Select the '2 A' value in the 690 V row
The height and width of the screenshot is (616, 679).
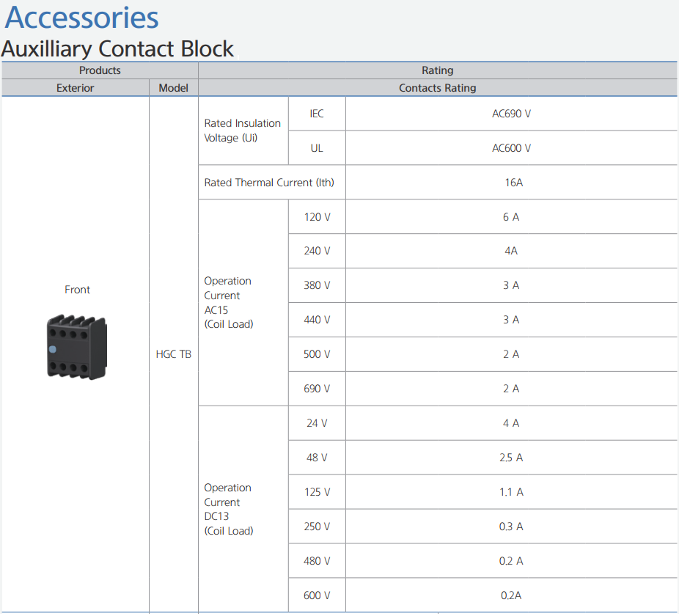click(x=511, y=389)
